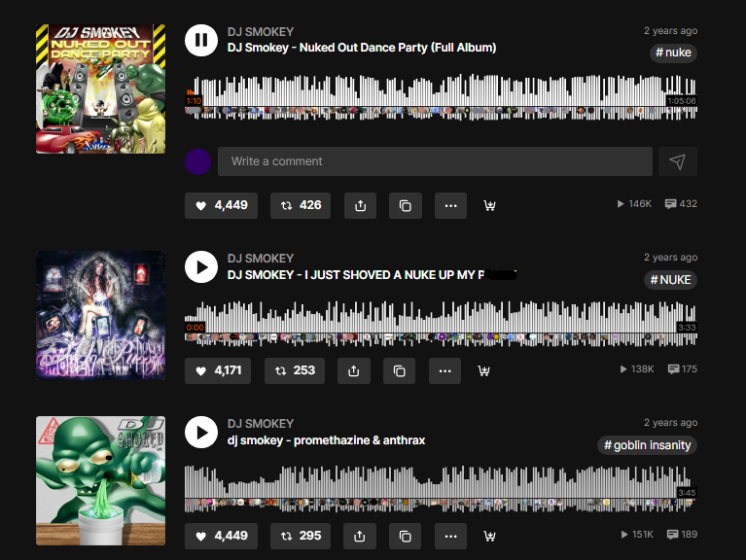
Task: Send the comment with paper plane icon
Action: (x=678, y=161)
